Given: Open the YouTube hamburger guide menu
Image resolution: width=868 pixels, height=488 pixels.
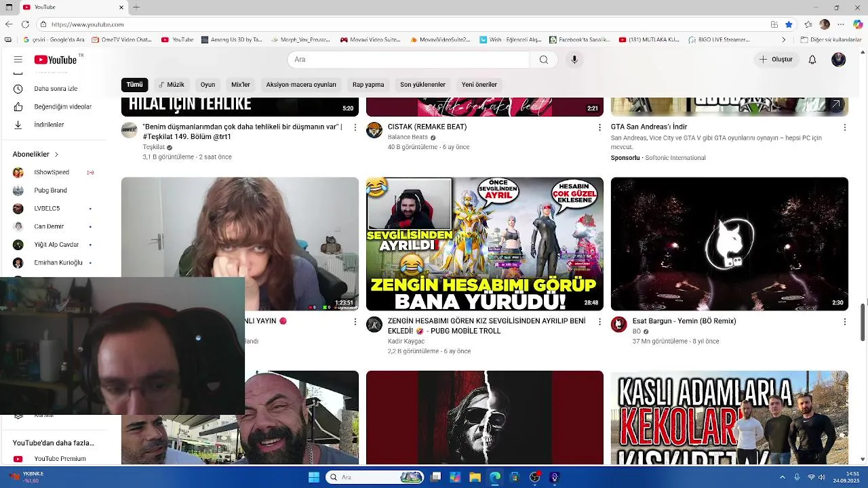Looking at the screenshot, I should pyautogui.click(x=18, y=60).
